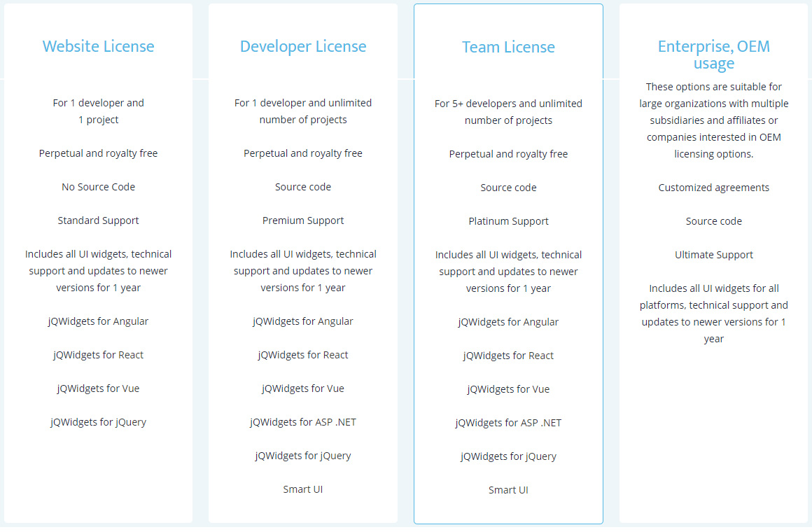Click 'jQWidgets for Angular' in Team License card
This screenshot has width=812, height=532.
click(x=508, y=322)
